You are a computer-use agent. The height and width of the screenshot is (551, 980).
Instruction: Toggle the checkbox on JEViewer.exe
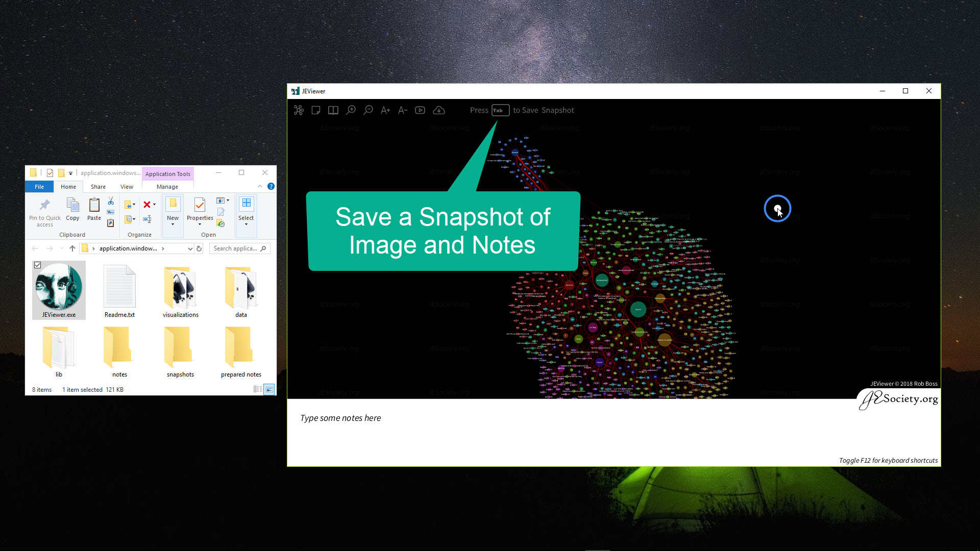coord(37,265)
